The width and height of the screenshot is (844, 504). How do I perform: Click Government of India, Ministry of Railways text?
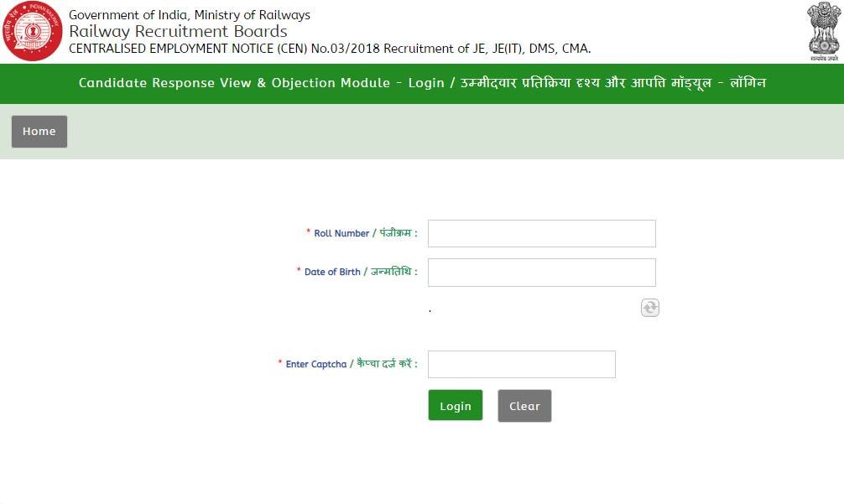[189, 15]
